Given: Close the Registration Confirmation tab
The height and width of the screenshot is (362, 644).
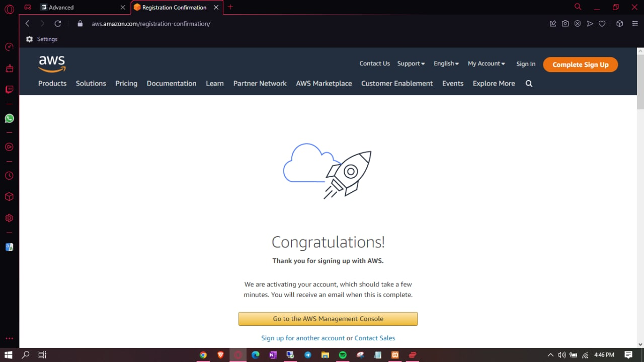Looking at the screenshot, I should [x=216, y=7].
